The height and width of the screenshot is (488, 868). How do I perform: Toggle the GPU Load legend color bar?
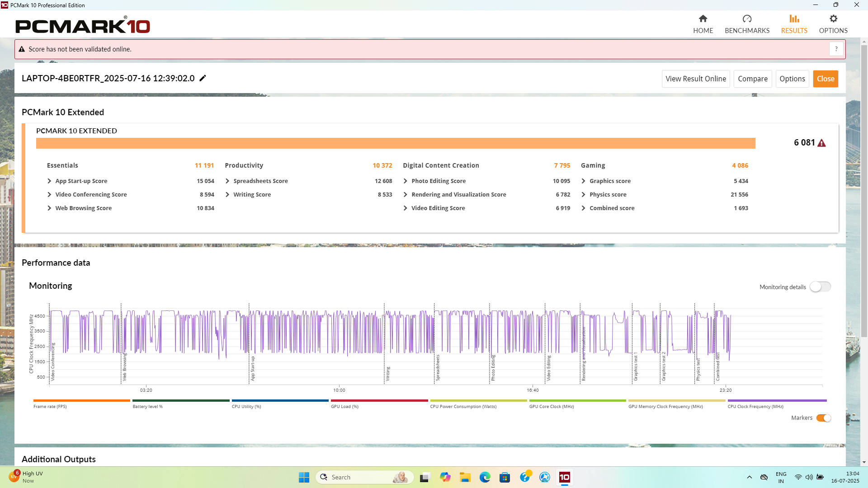(379, 401)
